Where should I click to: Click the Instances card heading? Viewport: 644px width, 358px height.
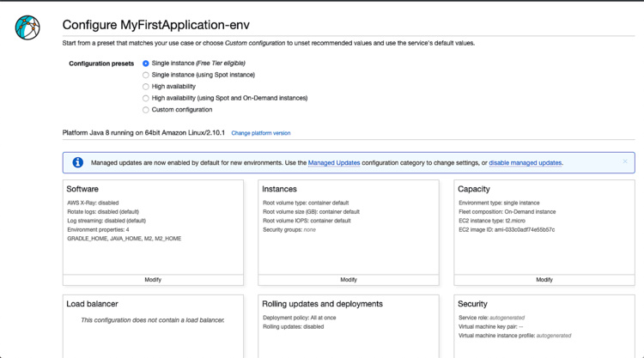point(279,189)
